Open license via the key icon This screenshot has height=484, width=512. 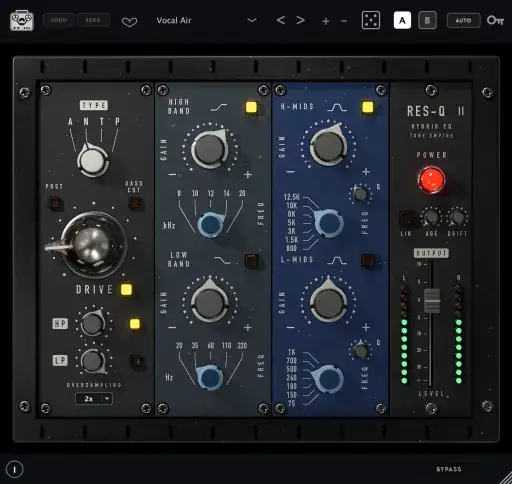(x=495, y=21)
